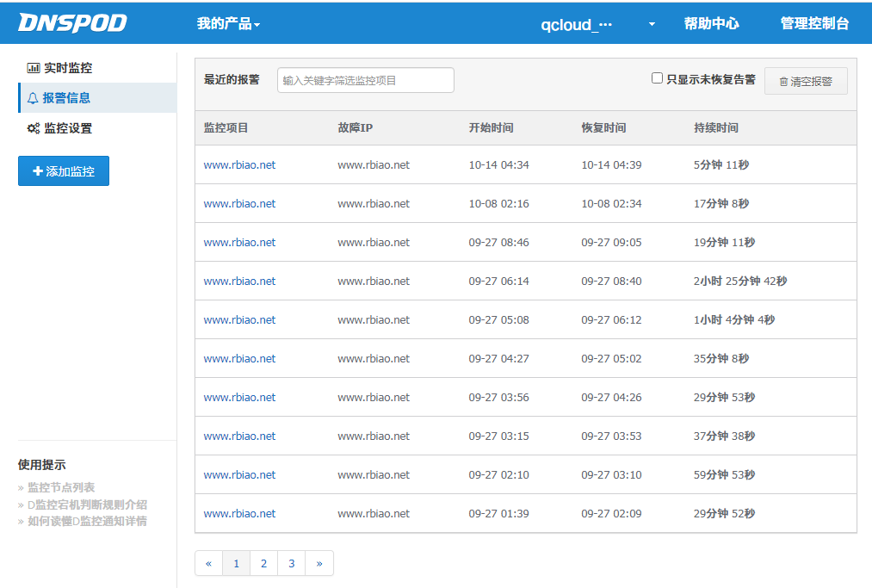The width and height of the screenshot is (872, 588).
Task: Click the trash icon in 清空报警
Action: pos(783,82)
